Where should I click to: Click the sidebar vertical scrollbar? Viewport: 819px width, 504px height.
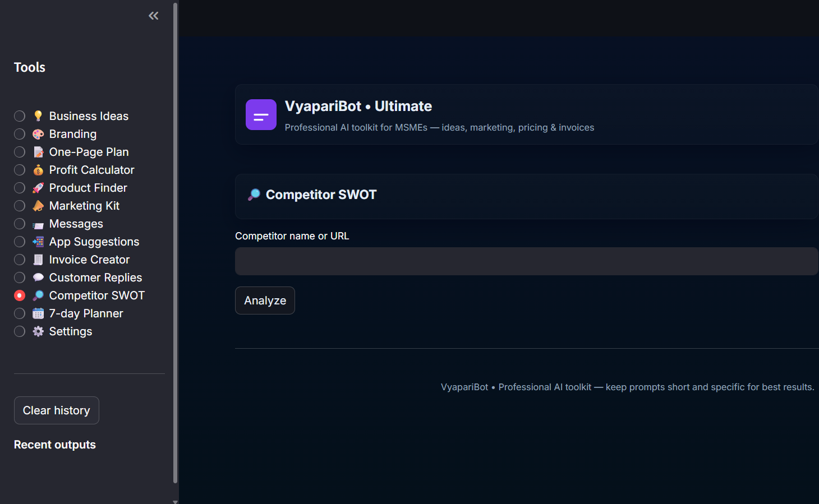pyautogui.click(x=176, y=243)
